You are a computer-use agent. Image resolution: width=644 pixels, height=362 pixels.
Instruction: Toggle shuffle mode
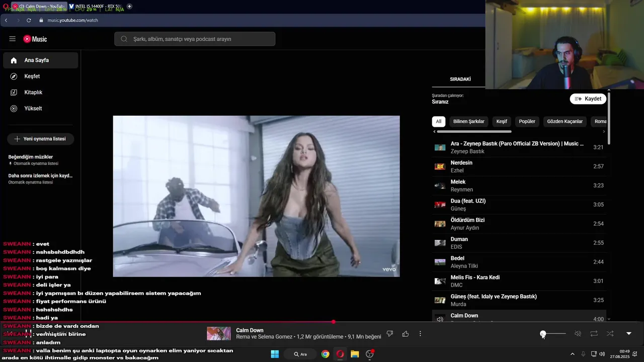coord(610,333)
